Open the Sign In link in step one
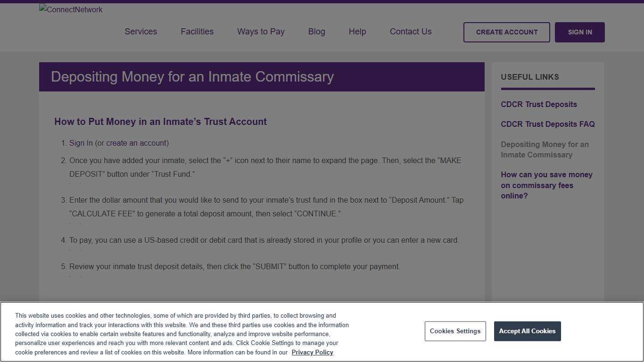 coord(81,143)
